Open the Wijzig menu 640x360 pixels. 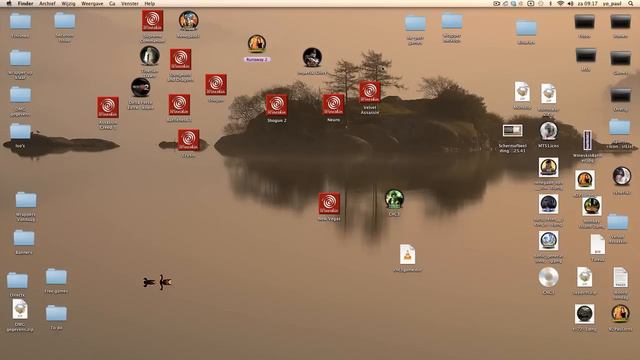pos(68,3)
